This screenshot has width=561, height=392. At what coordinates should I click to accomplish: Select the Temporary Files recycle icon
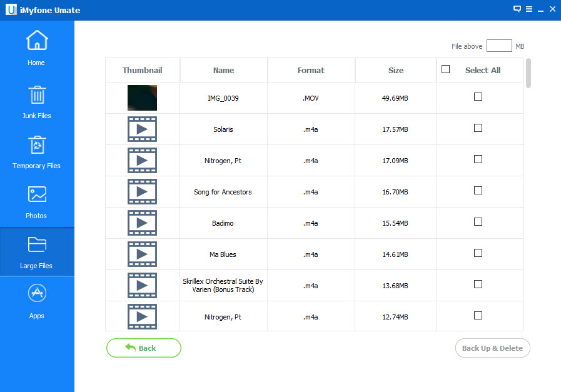(37, 145)
